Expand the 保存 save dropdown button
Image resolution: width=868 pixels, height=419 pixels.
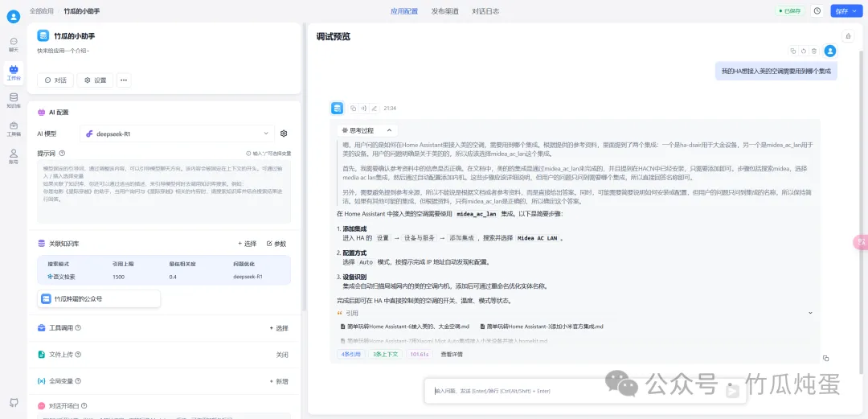(x=846, y=11)
